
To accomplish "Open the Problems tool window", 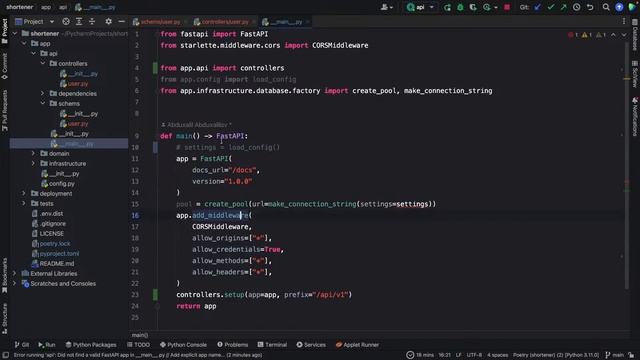I will (x=233, y=345).
